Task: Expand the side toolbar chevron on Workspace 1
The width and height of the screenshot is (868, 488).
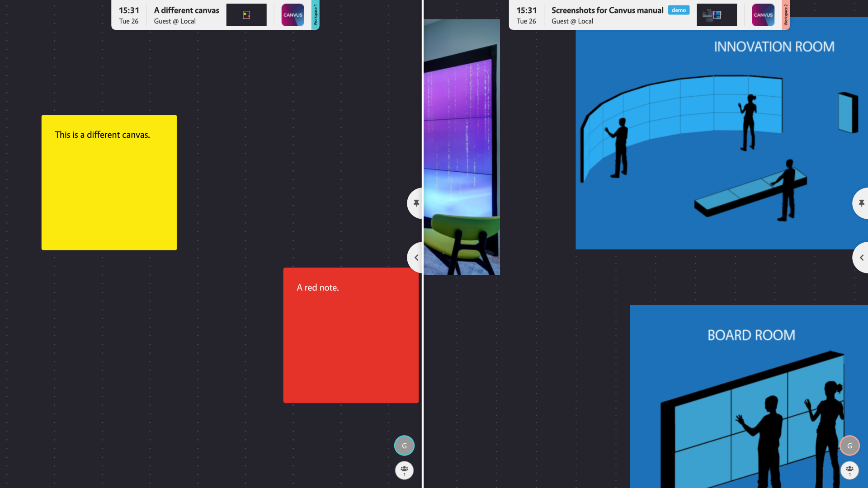Action: pyautogui.click(x=415, y=257)
